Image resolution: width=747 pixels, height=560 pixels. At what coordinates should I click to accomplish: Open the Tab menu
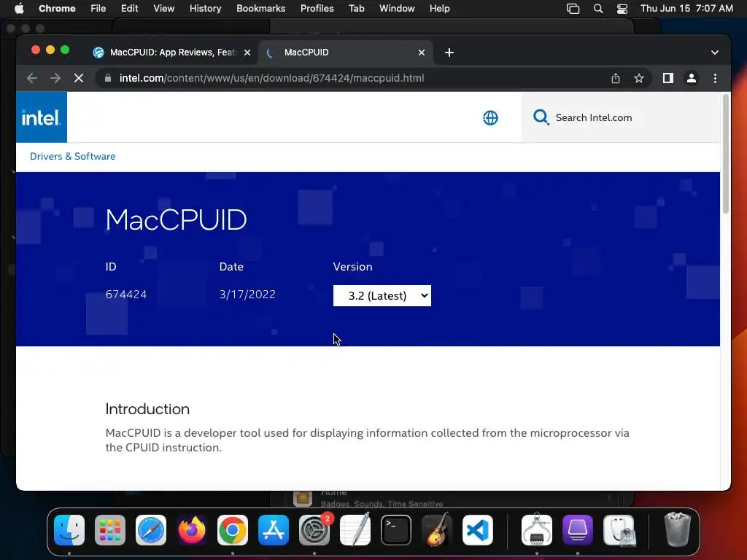356,9
